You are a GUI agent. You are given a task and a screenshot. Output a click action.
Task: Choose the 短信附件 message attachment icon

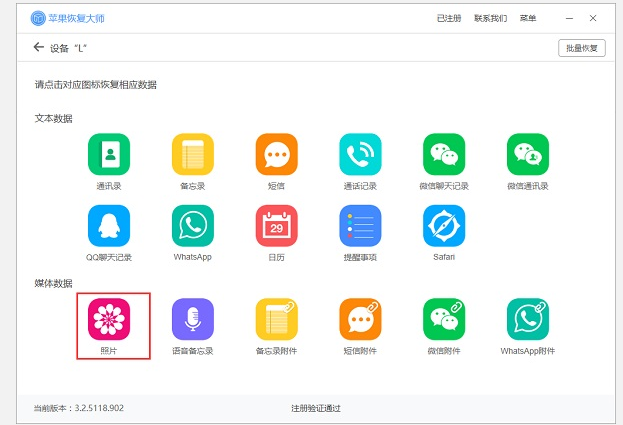click(x=360, y=319)
